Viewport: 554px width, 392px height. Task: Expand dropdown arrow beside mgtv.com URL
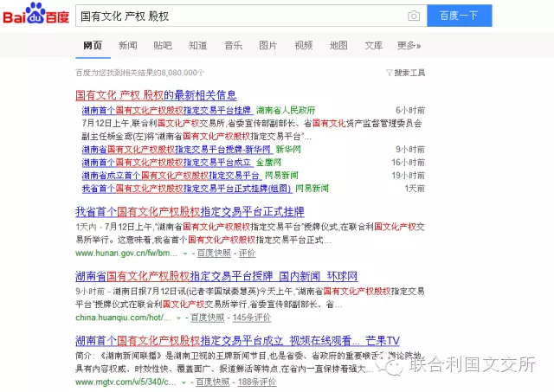coord(184,382)
